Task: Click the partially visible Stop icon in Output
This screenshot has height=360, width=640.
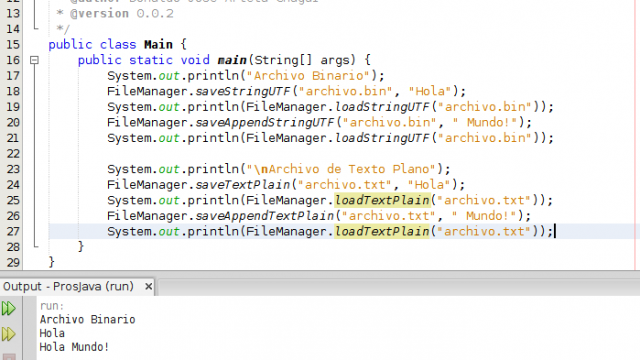Action: click(x=9, y=357)
